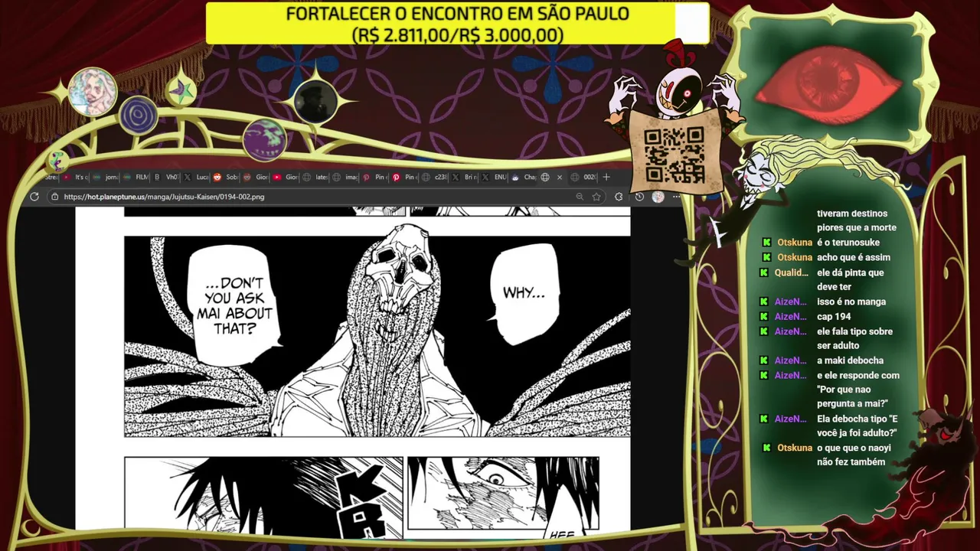Switch to the "lates" tab
The width and height of the screenshot is (980, 551).
pyautogui.click(x=315, y=177)
